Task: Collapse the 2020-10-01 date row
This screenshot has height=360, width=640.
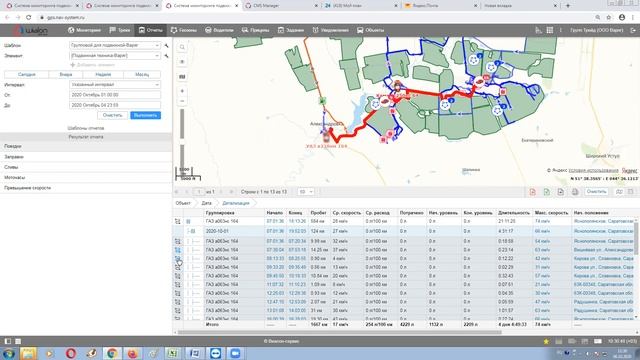Action: 193,231
